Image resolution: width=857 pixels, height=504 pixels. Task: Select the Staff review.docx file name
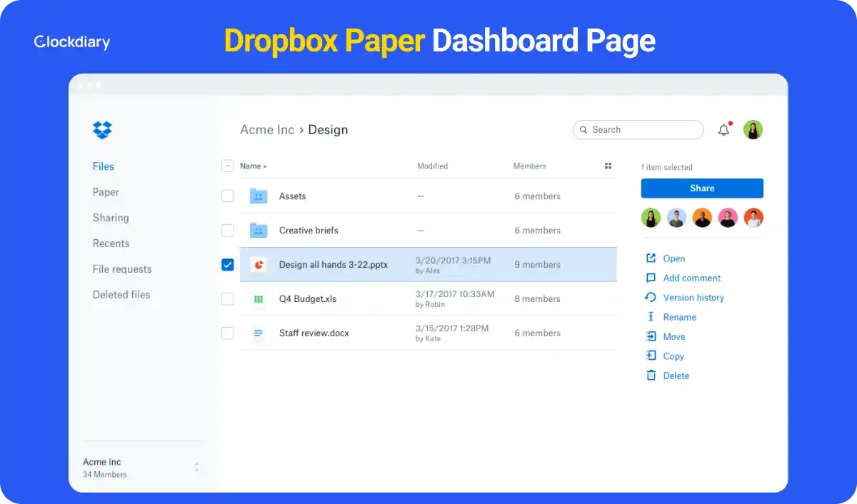pos(314,333)
